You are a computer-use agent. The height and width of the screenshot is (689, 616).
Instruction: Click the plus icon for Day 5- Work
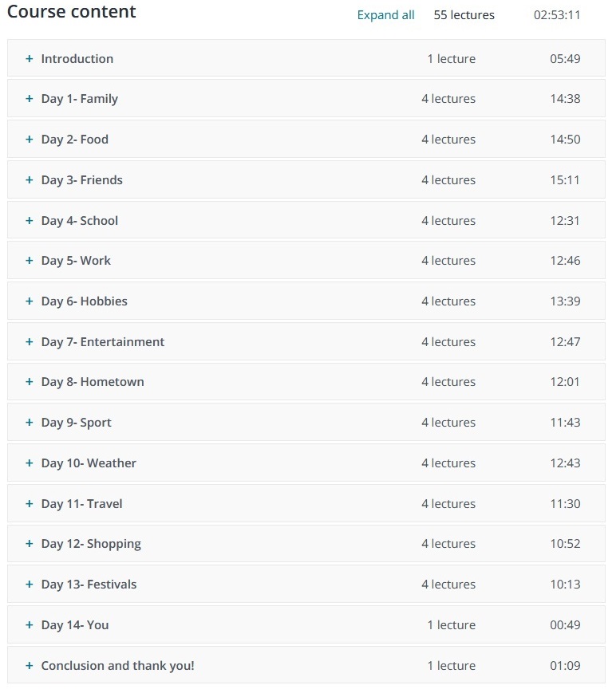click(x=30, y=261)
